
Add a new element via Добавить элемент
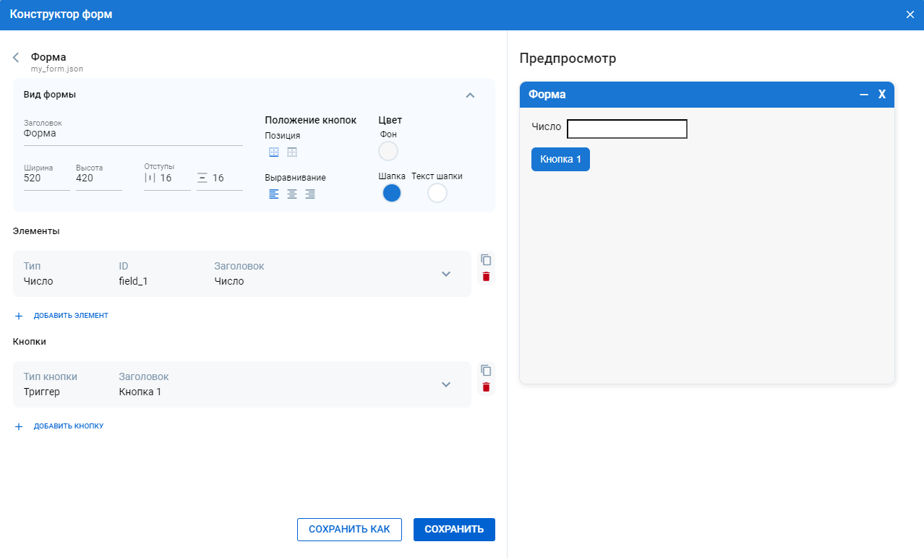click(x=70, y=316)
